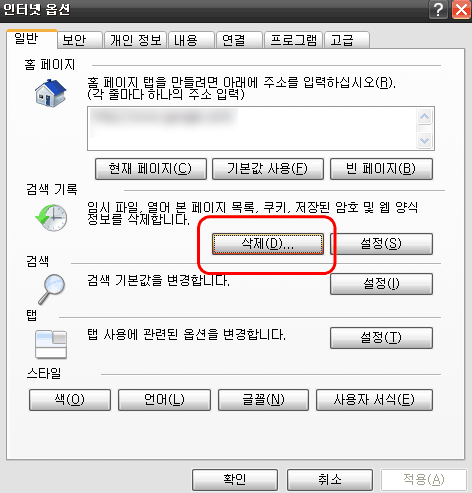Open search settings with 설정(I) button
Screen dimensions: 472x493
pyautogui.click(x=381, y=284)
